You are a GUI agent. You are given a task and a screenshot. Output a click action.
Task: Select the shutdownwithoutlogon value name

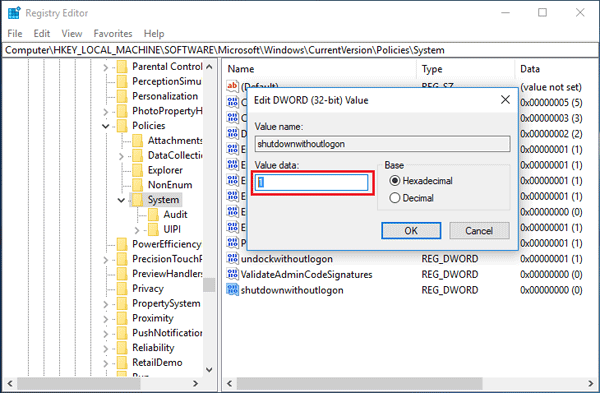click(x=292, y=290)
